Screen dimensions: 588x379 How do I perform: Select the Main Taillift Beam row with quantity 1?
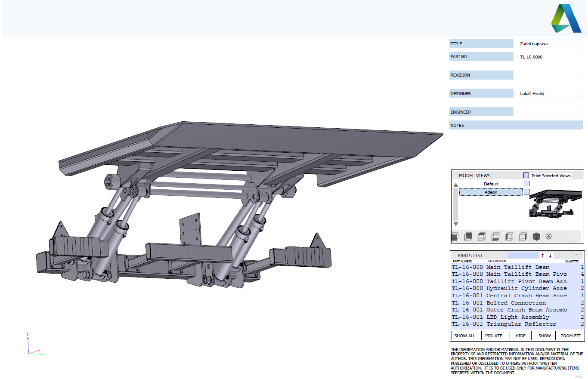518,267
